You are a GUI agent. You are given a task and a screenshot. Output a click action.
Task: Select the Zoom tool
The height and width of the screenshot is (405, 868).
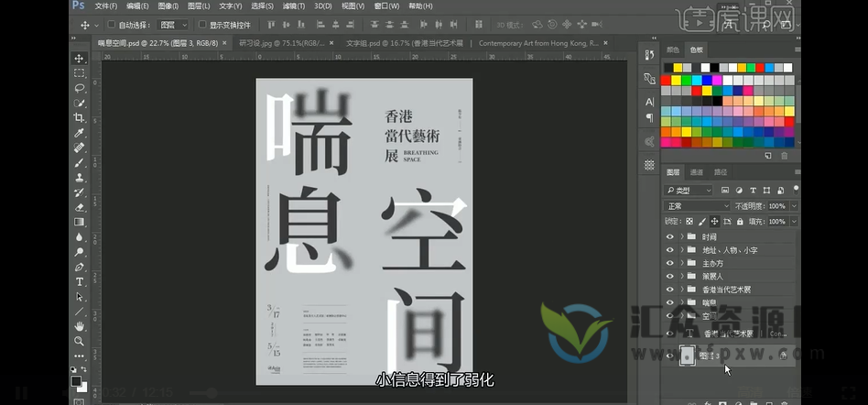(79, 341)
